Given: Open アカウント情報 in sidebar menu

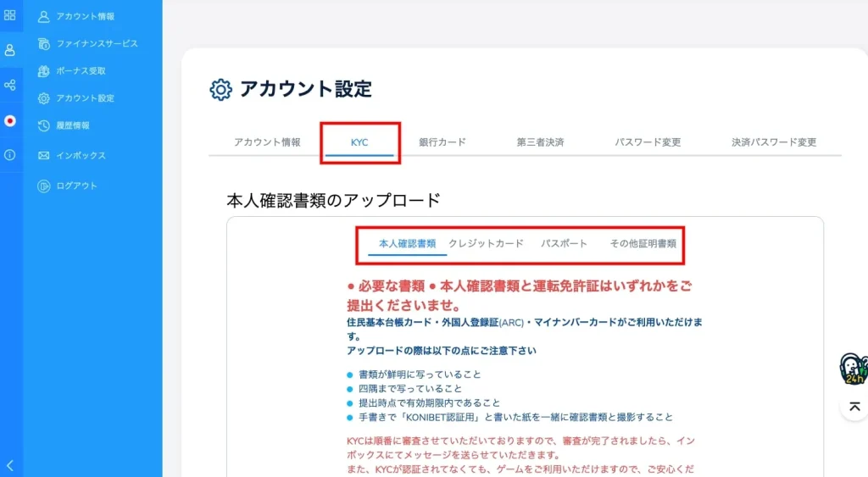Looking at the screenshot, I should tap(86, 17).
